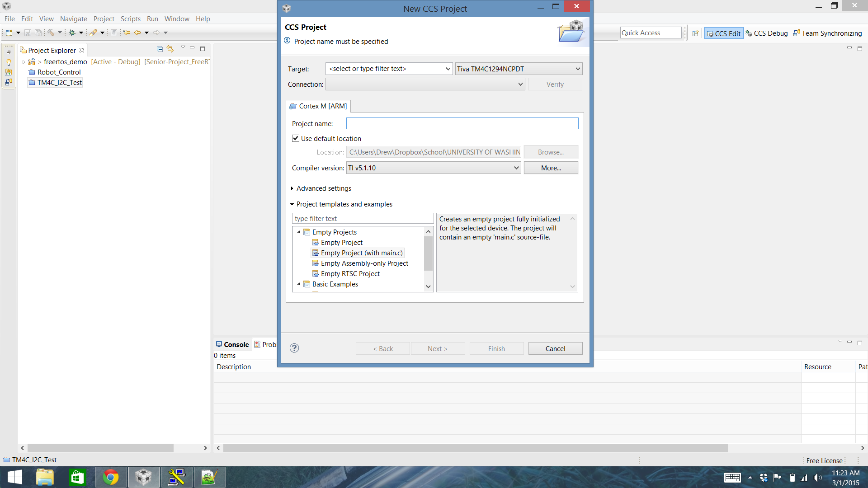
Task: Open the Compiler version dropdown
Action: [x=434, y=168]
